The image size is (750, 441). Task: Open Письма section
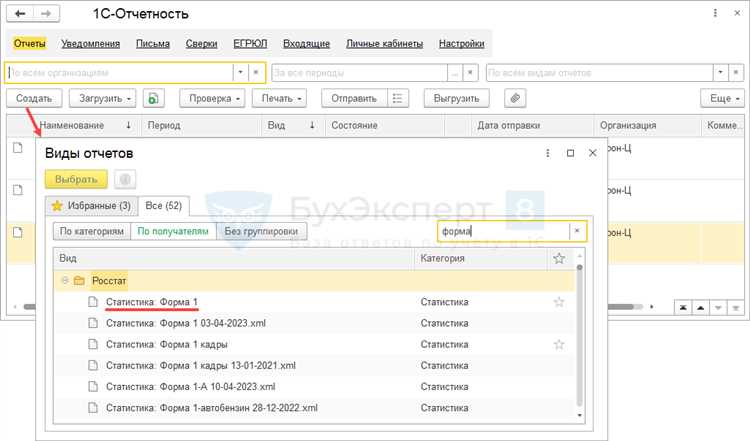coord(153,44)
